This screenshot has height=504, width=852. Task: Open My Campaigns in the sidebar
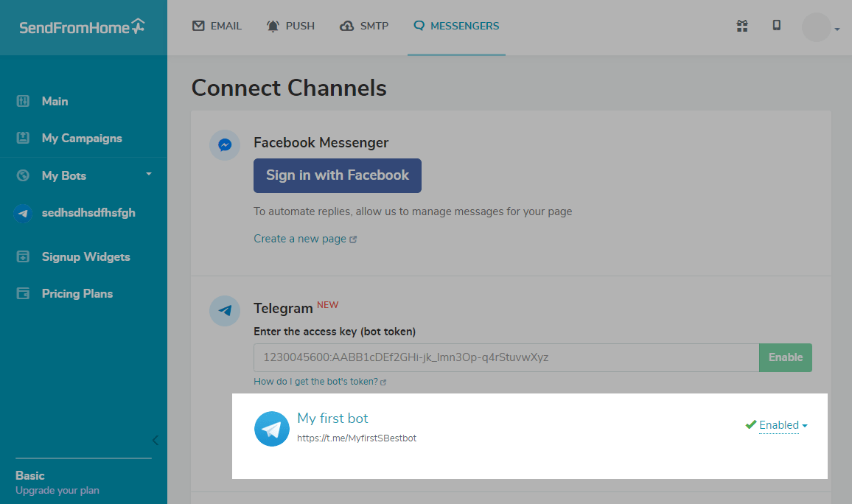[x=81, y=139]
